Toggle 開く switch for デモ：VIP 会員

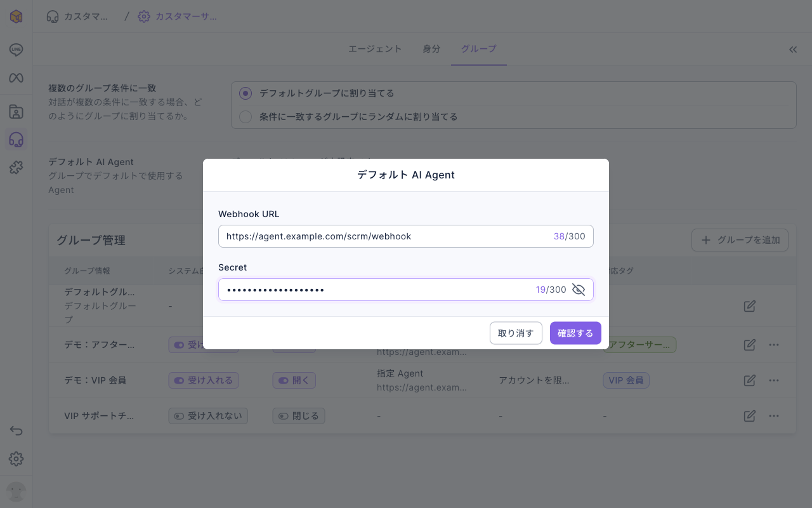coord(294,380)
